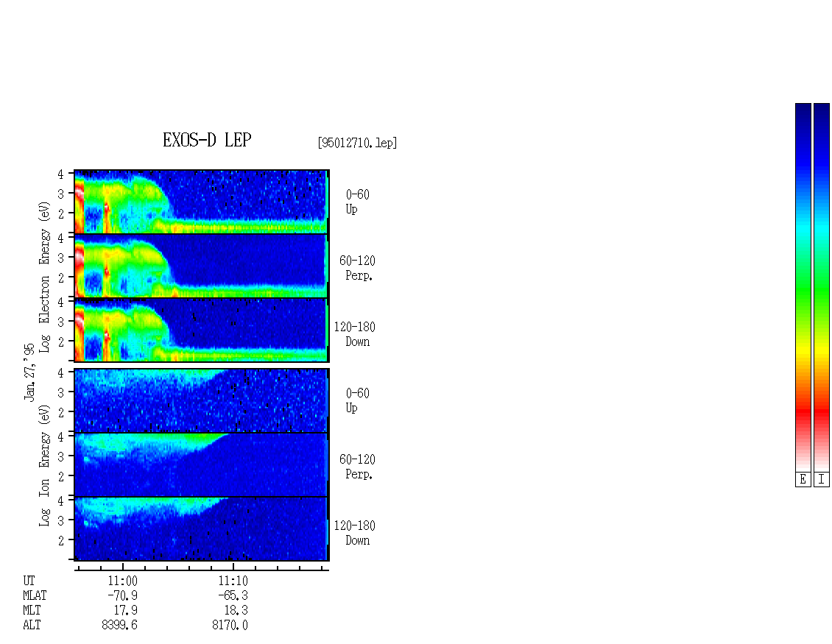The width and height of the screenshot is (832, 644).
Task: Click the Log Ion Energy (eV) axis label
Action: pyautogui.click(x=44, y=465)
